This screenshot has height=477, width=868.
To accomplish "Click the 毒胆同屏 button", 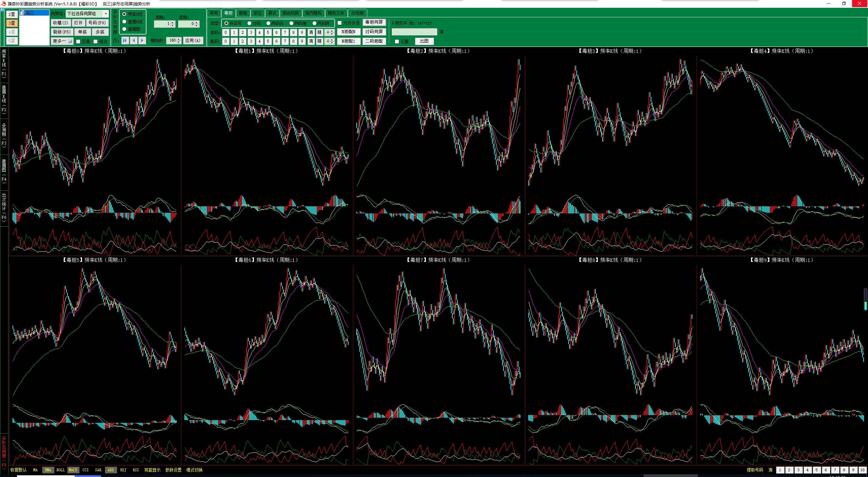I will point(374,22).
